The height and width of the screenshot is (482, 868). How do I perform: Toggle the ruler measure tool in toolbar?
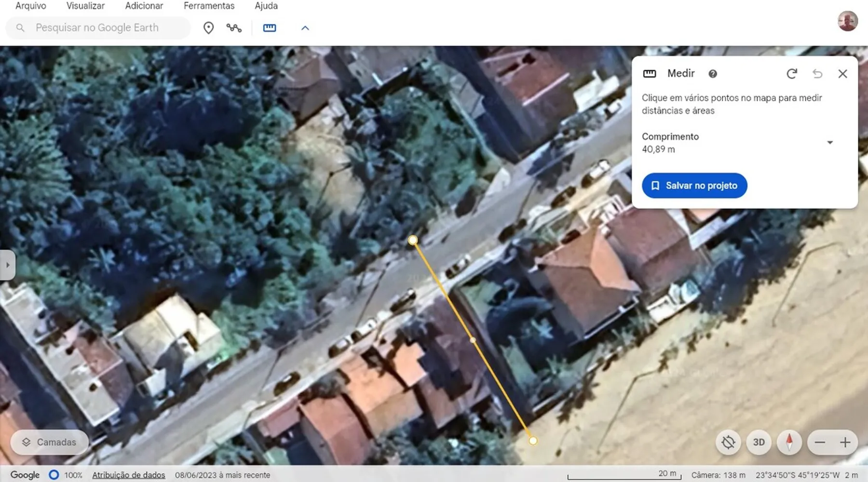click(x=270, y=28)
